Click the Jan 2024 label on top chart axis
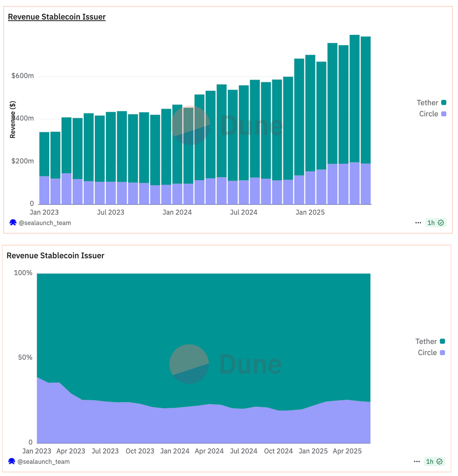The height and width of the screenshot is (476, 458). coord(177,212)
